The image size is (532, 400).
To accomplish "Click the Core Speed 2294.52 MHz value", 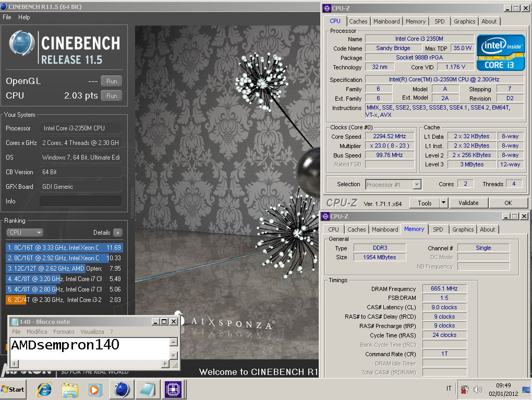I will pos(390,137).
